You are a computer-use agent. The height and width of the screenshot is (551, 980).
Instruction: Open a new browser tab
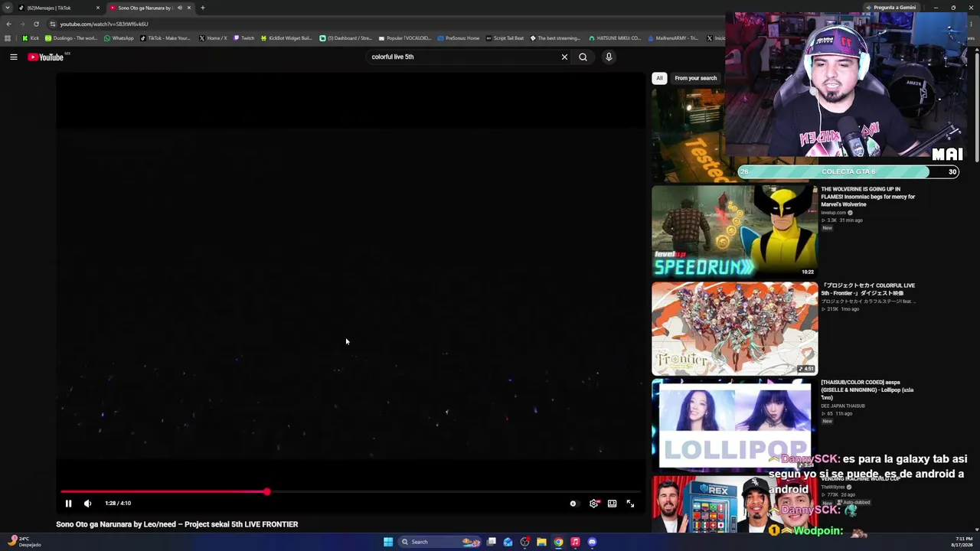[x=203, y=8]
